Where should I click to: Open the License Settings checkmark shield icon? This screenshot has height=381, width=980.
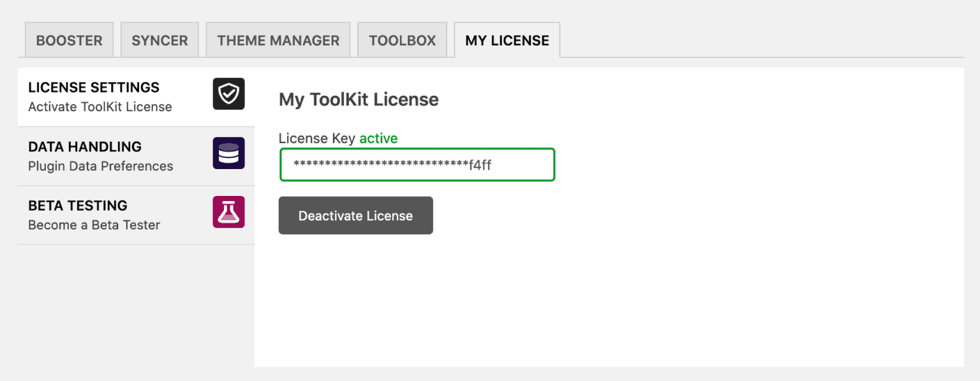click(228, 93)
